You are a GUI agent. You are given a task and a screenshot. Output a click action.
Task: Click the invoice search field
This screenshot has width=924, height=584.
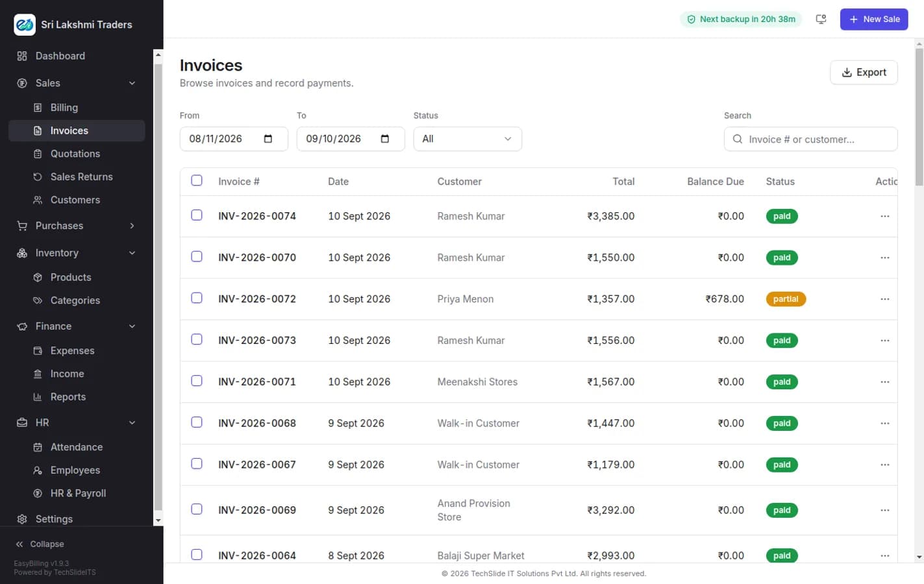[x=810, y=139]
